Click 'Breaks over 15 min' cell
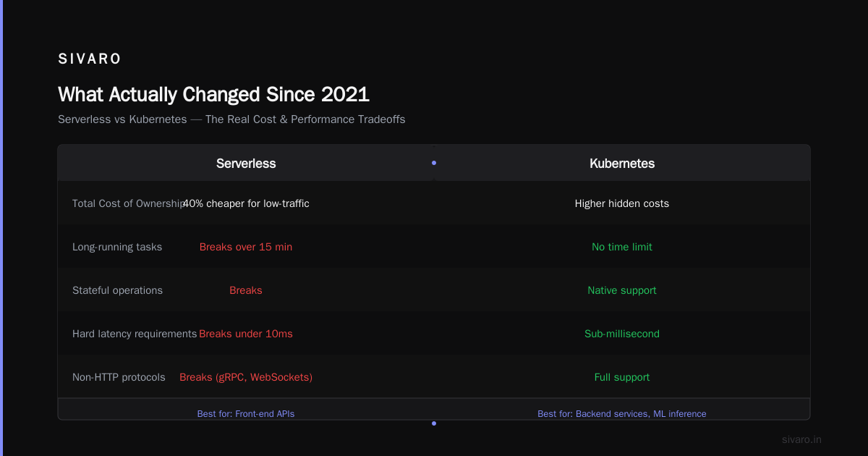Screen dimensions: 868x456 click(x=246, y=248)
